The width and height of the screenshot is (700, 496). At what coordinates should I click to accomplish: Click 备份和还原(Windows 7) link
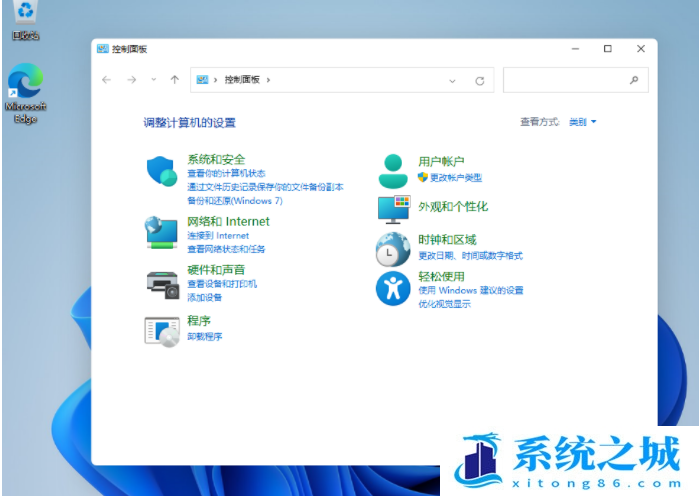(235, 201)
